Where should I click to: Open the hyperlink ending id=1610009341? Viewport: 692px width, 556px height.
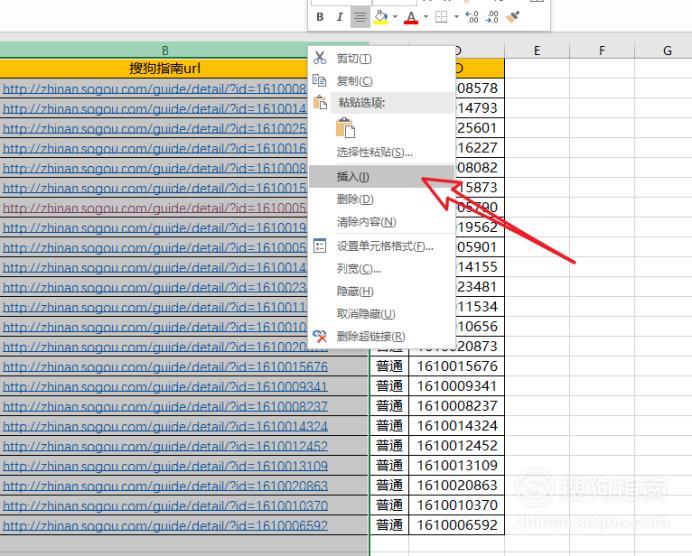coord(165,387)
